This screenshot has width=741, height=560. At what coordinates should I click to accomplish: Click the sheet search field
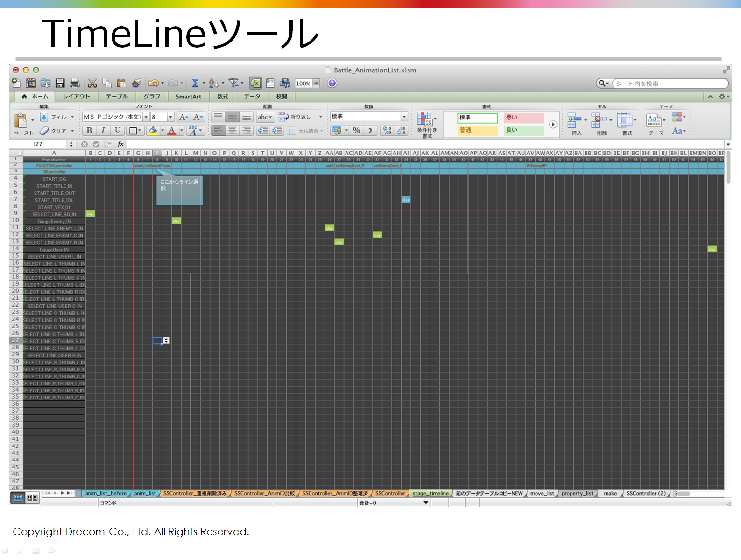[x=670, y=84]
